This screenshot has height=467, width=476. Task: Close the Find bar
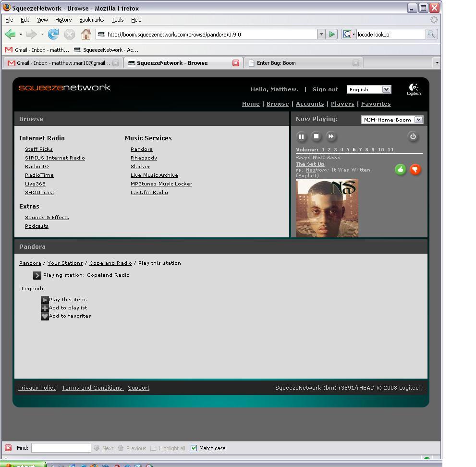coord(8,448)
